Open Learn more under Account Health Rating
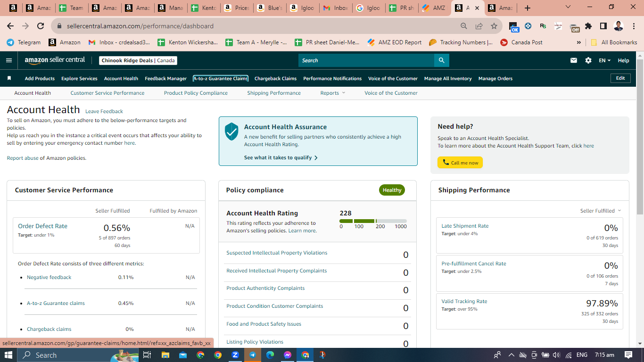 point(302,230)
